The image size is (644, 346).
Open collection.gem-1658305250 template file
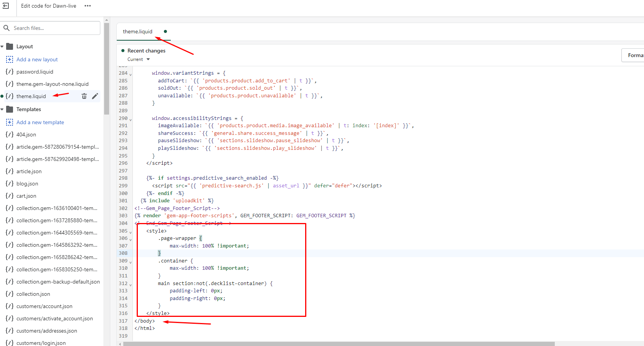click(57, 269)
